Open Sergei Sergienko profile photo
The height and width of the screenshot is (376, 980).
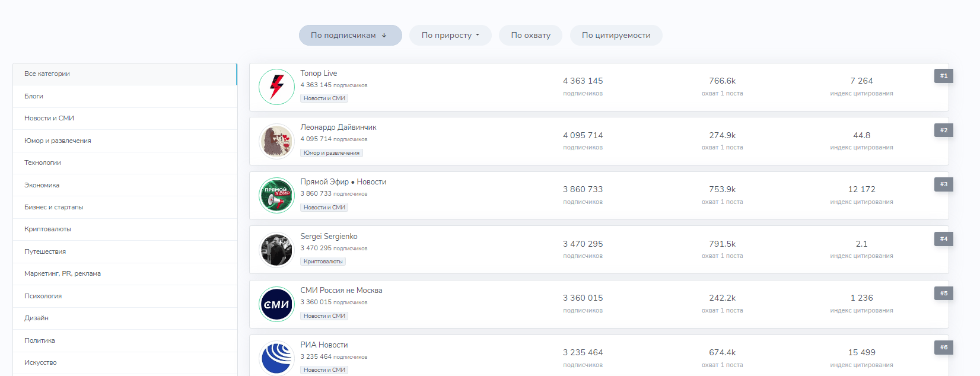(276, 250)
